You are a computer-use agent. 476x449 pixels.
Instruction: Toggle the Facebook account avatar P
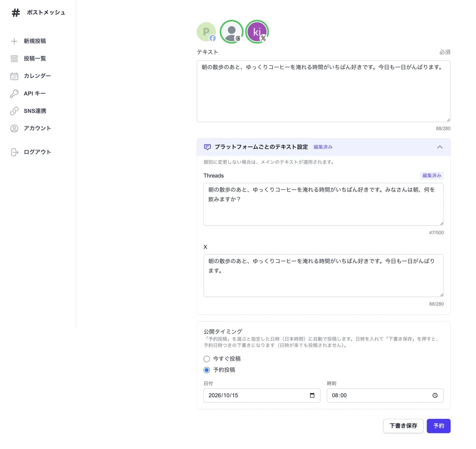tap(206, 32)
